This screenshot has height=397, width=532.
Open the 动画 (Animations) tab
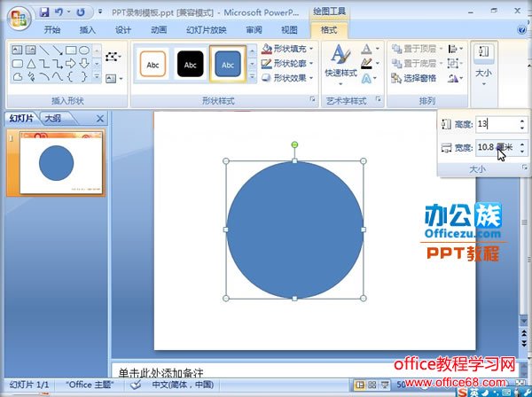[159, 30]
